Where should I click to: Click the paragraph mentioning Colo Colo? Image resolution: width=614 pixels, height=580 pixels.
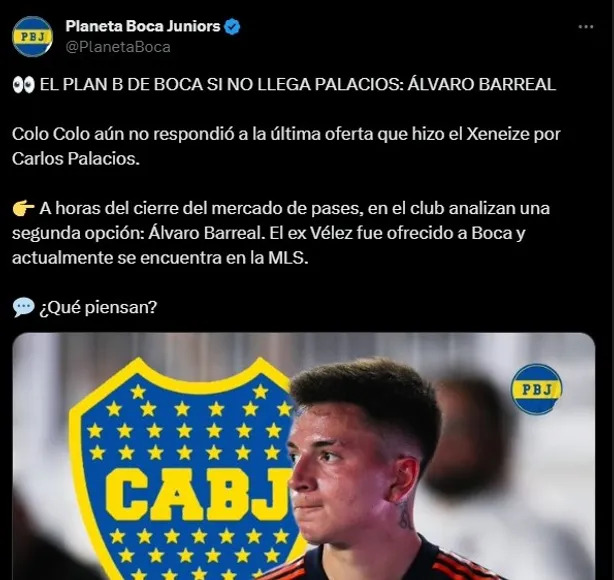tap(286, 146)
